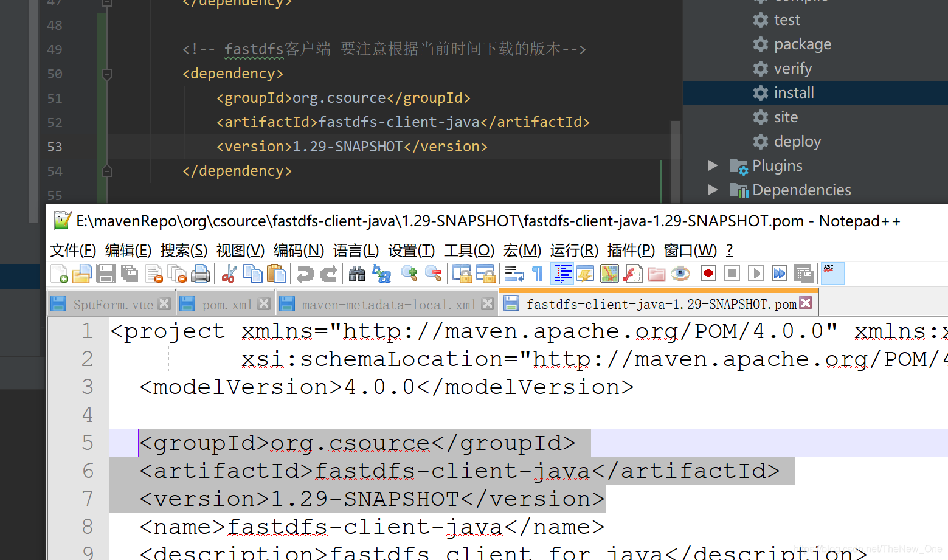Click the Replace icon in Notepad++
Screen dimensions: 948x560
pos(381,274)
